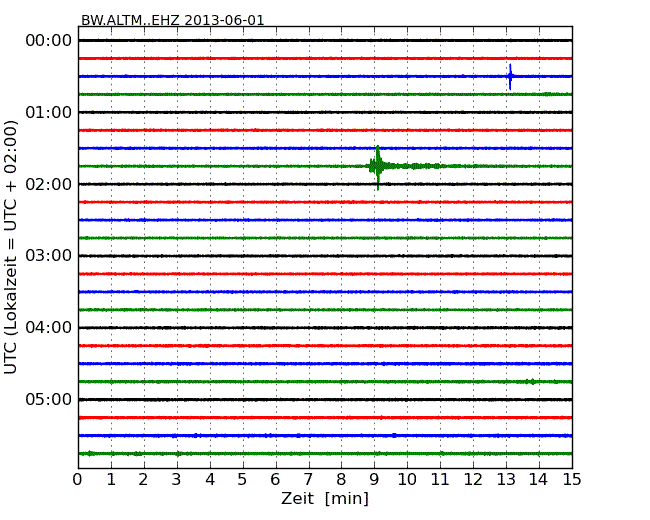Viewport: 650px width, 520px height.
Task: Click the x-axis tick label 4
Action: tap(210, 480)
